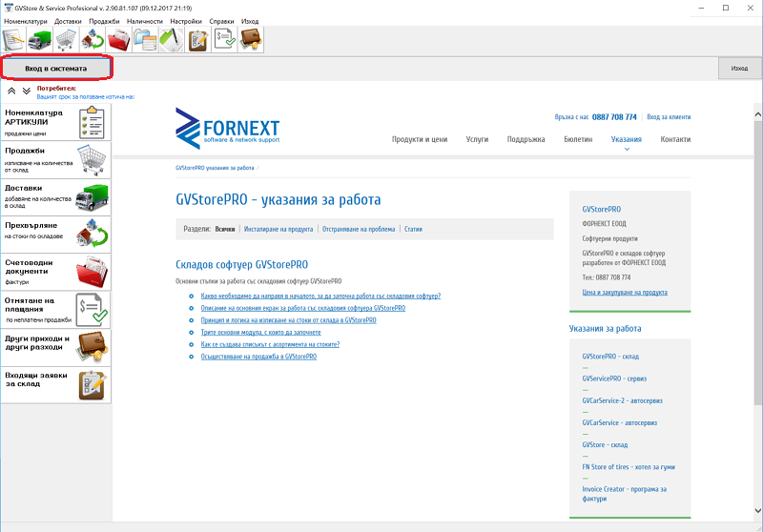Open the Наличности menu
763x532 pixels.
(x=145, y=21)
